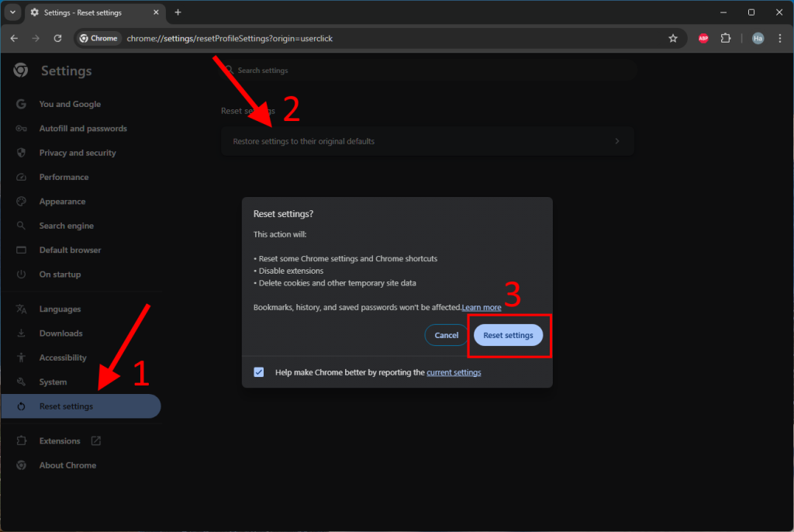This screenshot has height=532, width=794.
Task: Select Appearance in the sidebar
Action: click(62, 202)
